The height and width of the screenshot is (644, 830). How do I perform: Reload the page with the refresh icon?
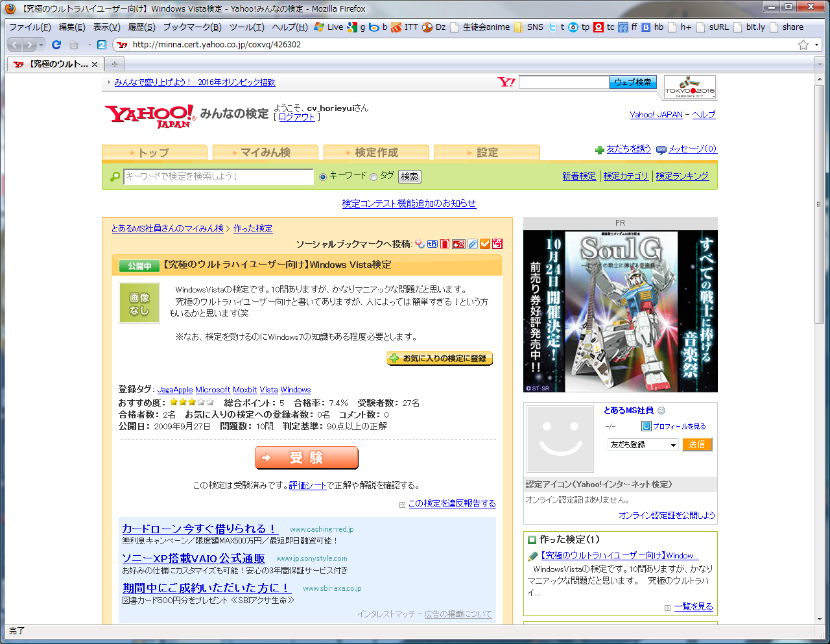56,45
